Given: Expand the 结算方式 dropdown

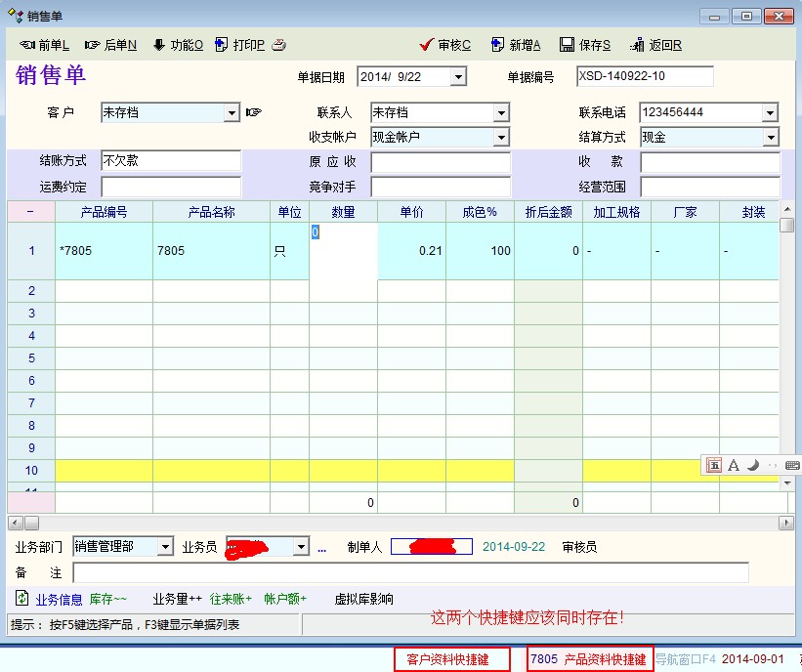Looking at the screenshot, I should [x=770, y=138].
